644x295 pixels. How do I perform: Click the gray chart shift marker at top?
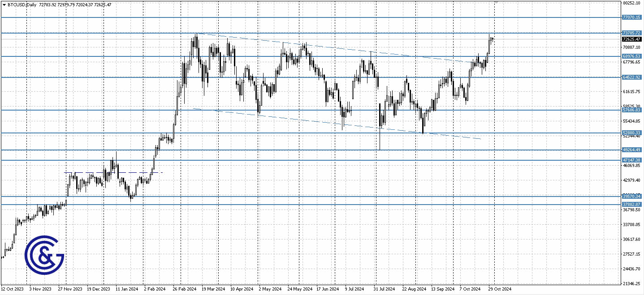tap(496, 2)
